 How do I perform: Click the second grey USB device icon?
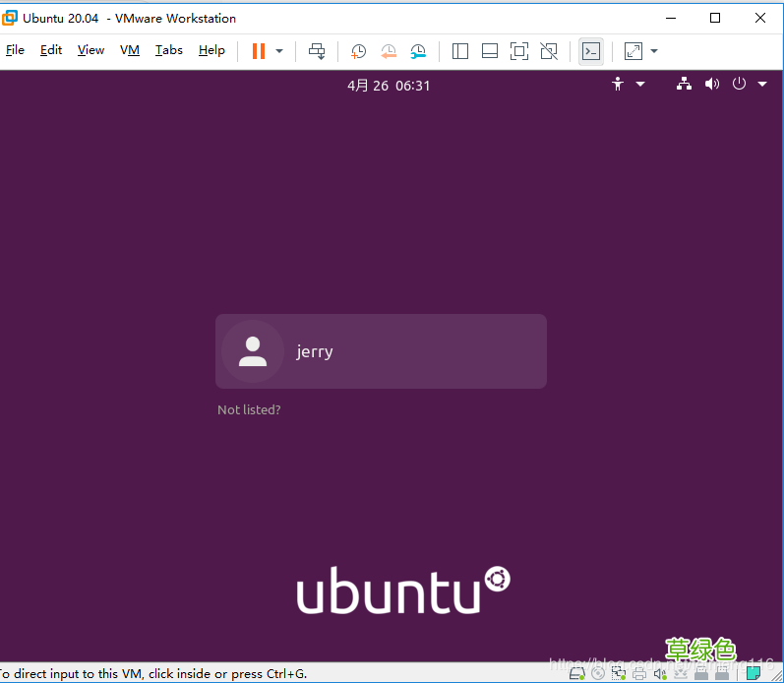click(722, 673)
